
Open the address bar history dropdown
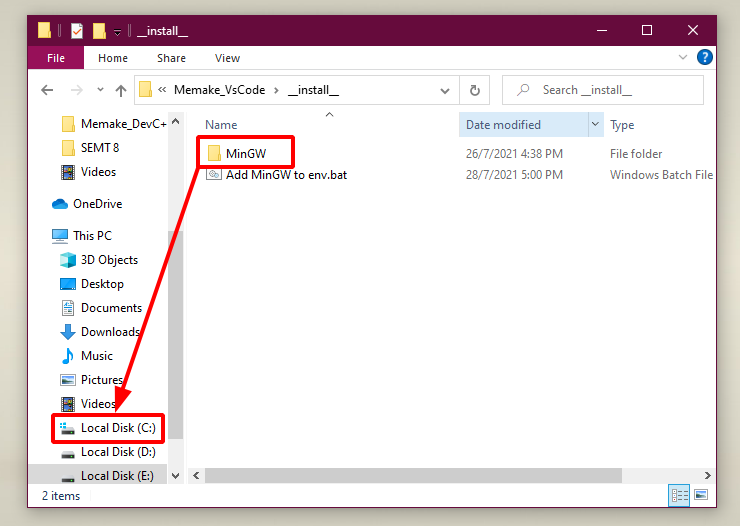click(445, 90)
